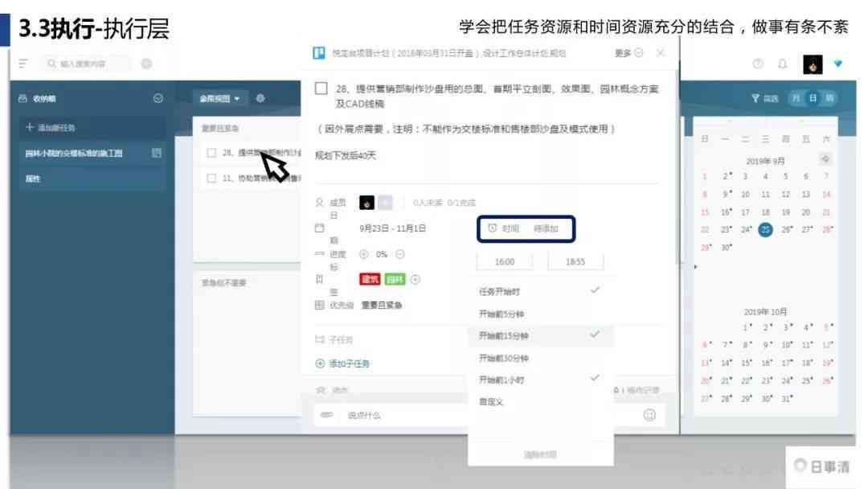Expand the circled chevron in the 收纳箱 header

(x=158, y=98)
